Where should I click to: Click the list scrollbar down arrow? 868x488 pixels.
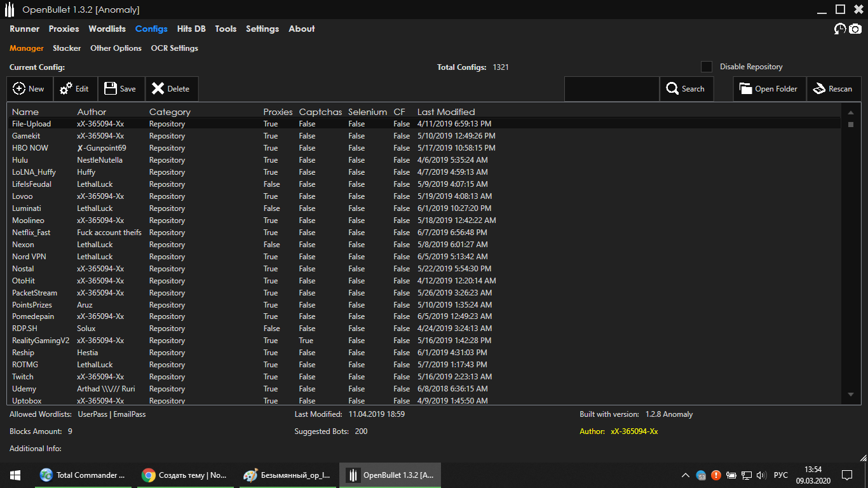(x=851, y=395)
